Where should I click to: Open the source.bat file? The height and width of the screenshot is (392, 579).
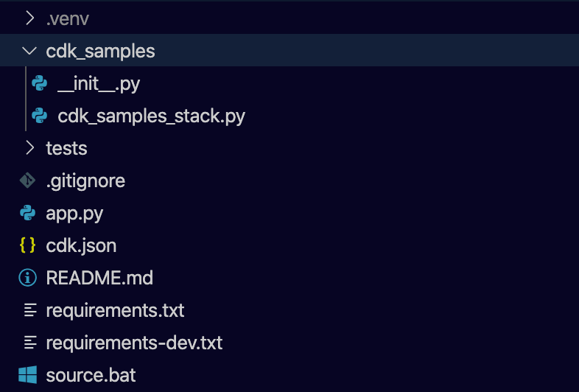tap(91, 375)
